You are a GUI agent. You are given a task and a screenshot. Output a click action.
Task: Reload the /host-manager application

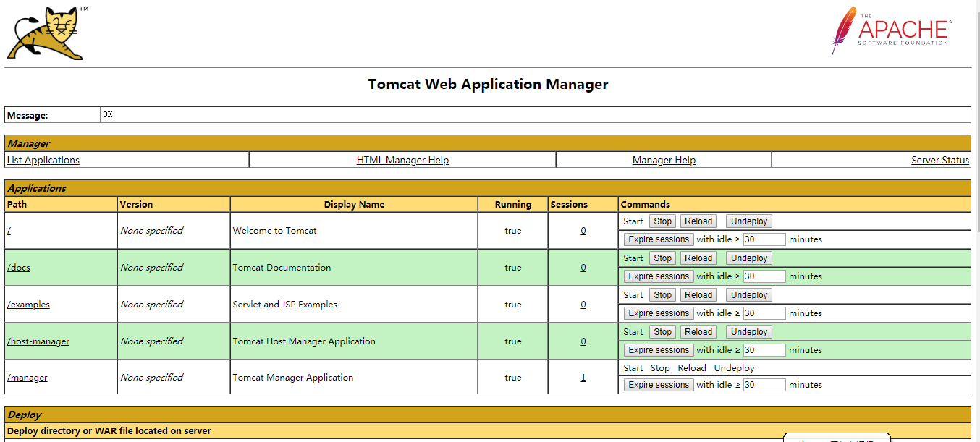(x=698, y=331)
